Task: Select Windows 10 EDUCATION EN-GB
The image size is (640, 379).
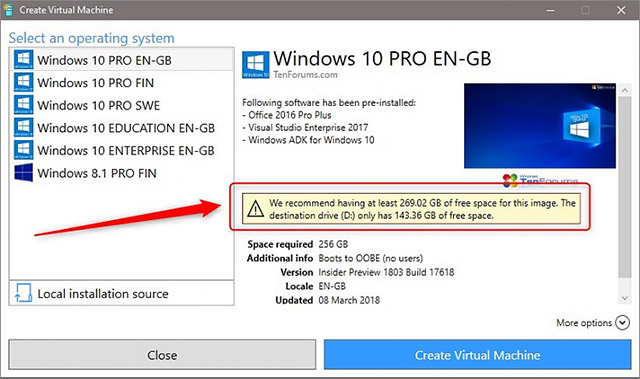Action: (122, 128)
